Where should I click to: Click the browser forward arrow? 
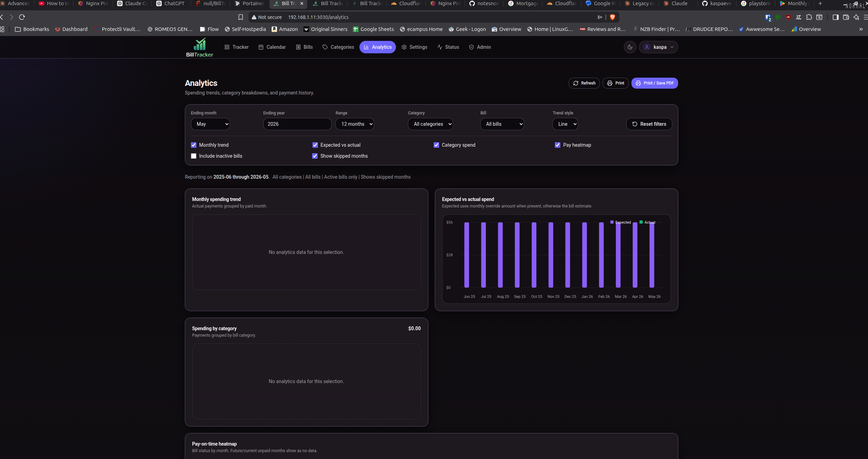click(x=12, y=17)
